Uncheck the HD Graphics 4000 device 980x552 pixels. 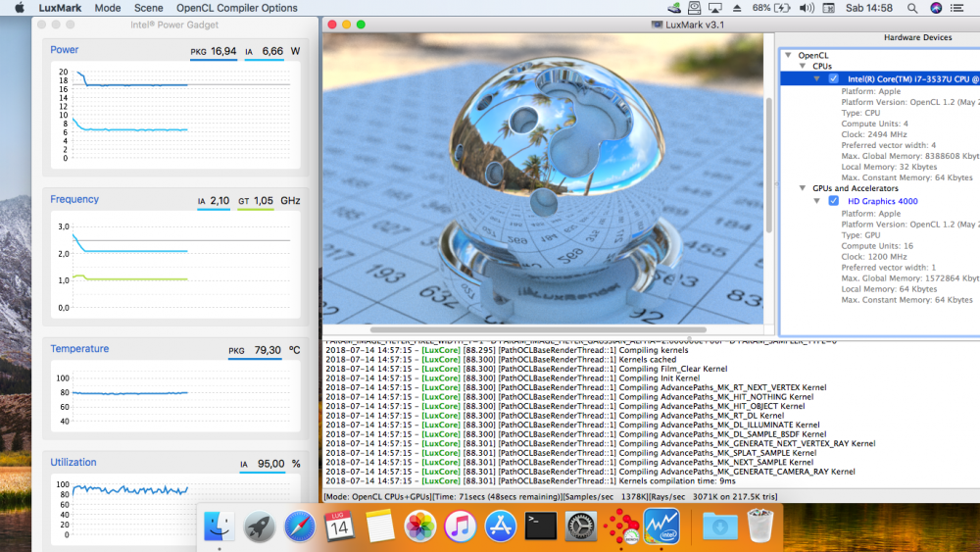coord(834,201)
